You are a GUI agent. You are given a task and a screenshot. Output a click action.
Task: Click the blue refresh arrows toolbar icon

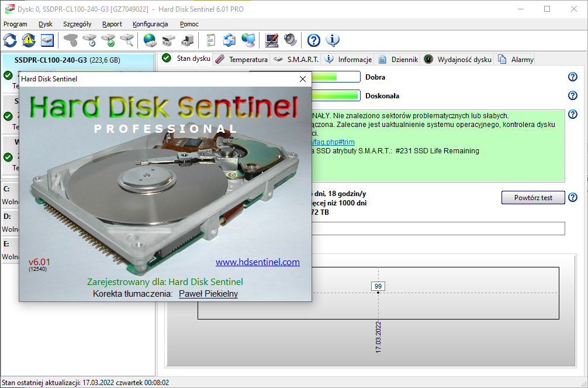[x=10, y=40]
